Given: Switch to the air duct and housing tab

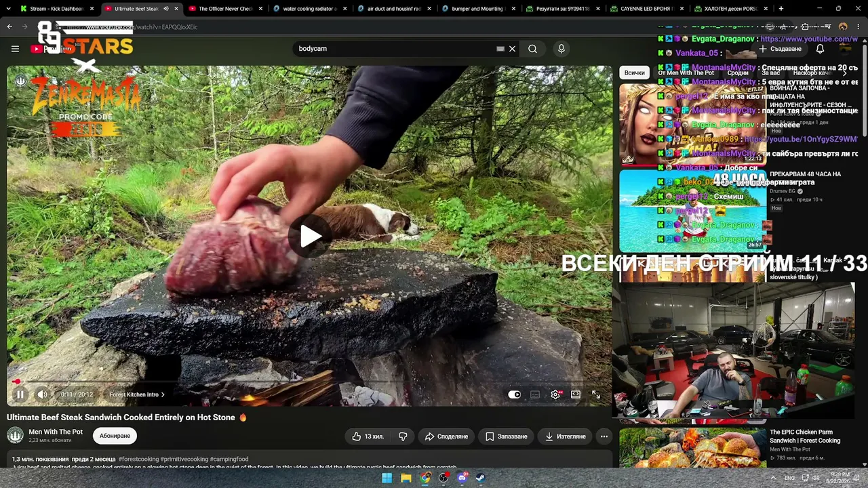Looking at the screenshot, I should pos(393,9).
